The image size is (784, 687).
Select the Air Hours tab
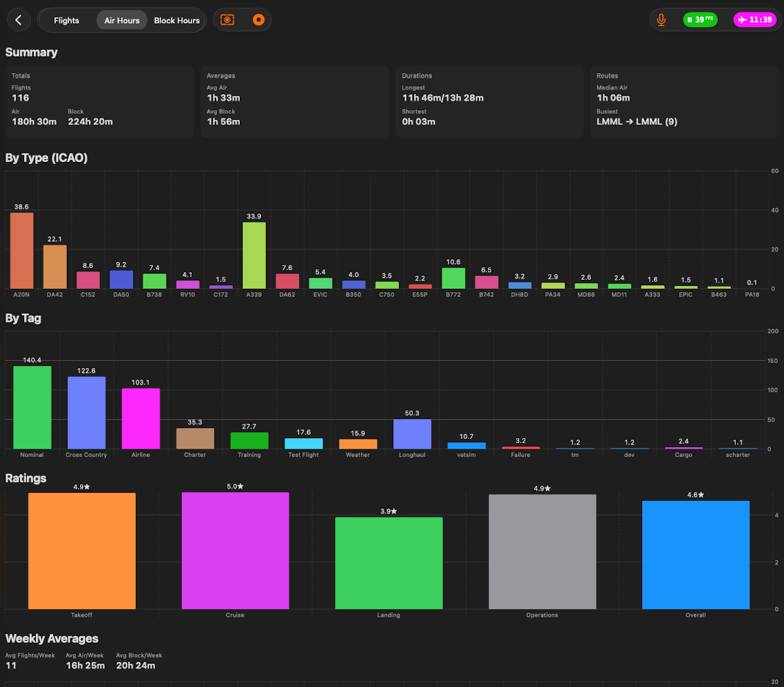click(122, 21)
